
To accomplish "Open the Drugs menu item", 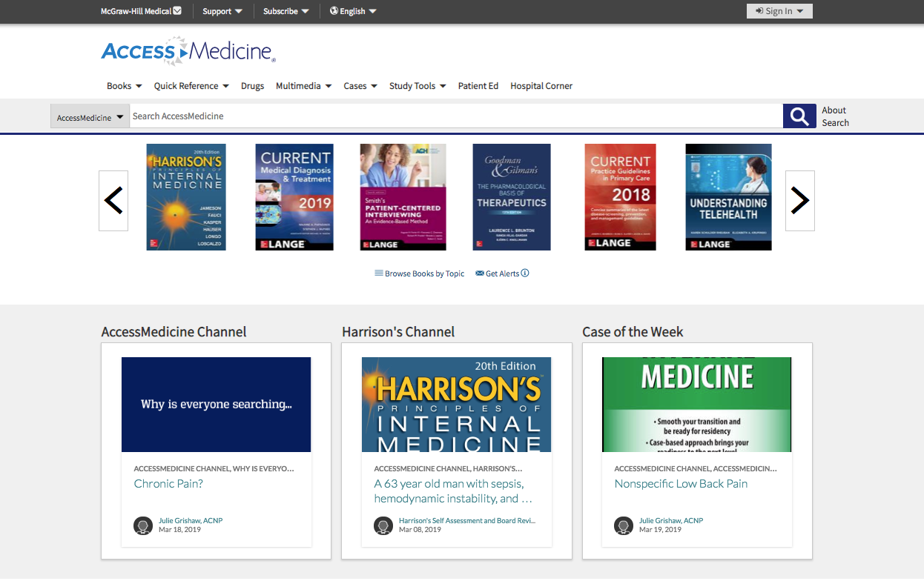I will point(253,86).
